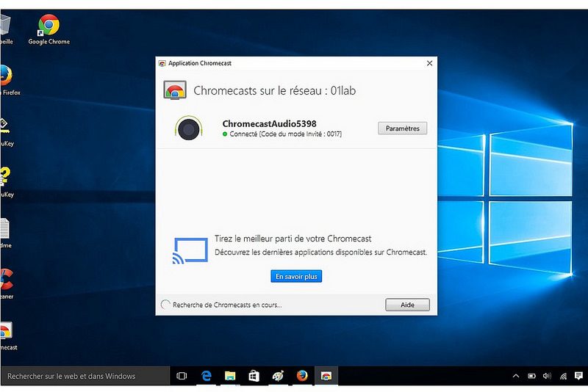Open the Windows Store taskbar icon
This screenshot has width=588, height=392.
coord(254,376)
